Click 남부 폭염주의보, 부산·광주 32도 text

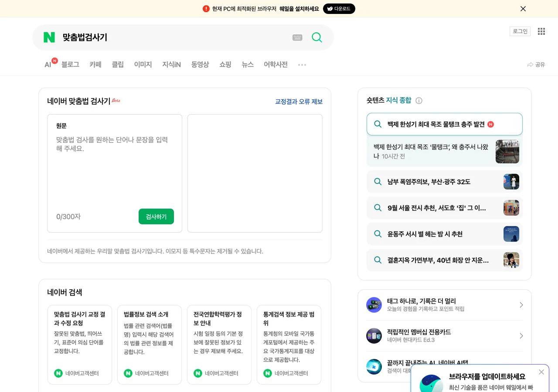click(x=429, y=182)
